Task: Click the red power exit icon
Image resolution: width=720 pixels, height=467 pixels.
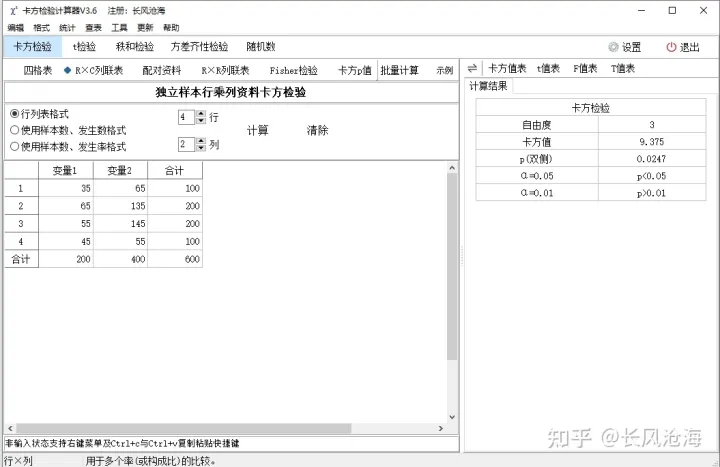Action: click(671, 47)
